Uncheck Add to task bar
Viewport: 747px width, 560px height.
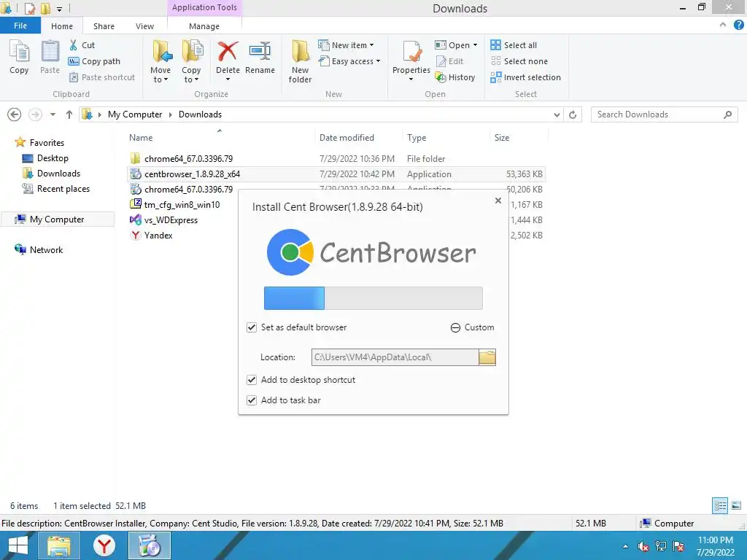pos(252,400)
